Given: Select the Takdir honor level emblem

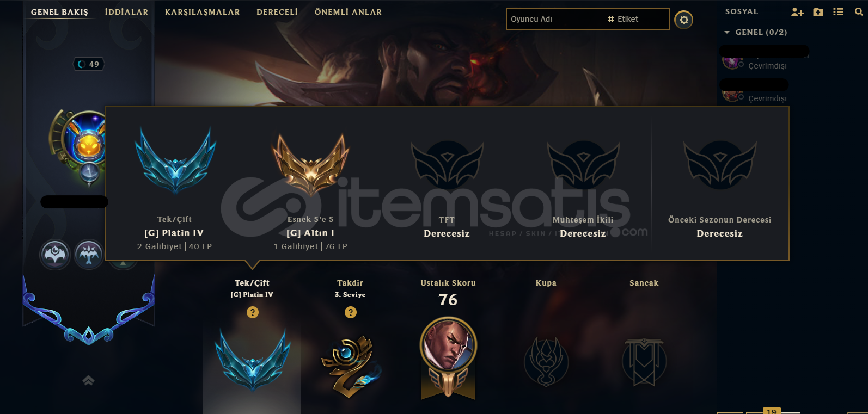Looking at the screenshot, I should 351,366.
